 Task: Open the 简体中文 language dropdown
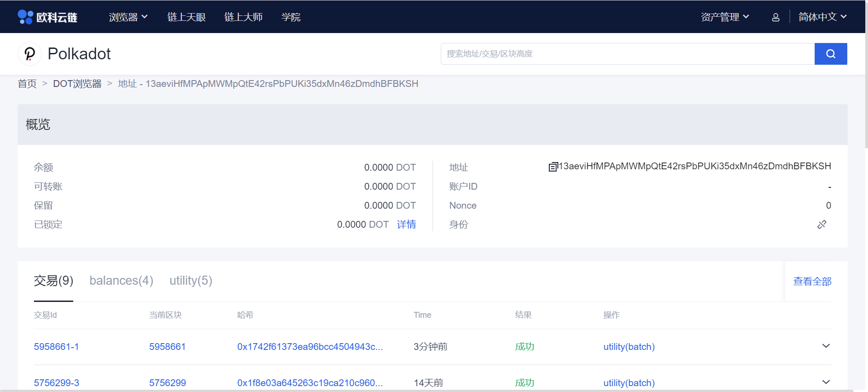pyautogui.click(x=823, y=17)
